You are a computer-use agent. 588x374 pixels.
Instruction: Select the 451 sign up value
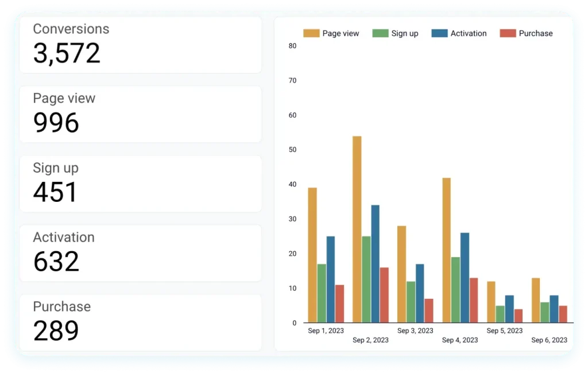[x=55, y=192]
